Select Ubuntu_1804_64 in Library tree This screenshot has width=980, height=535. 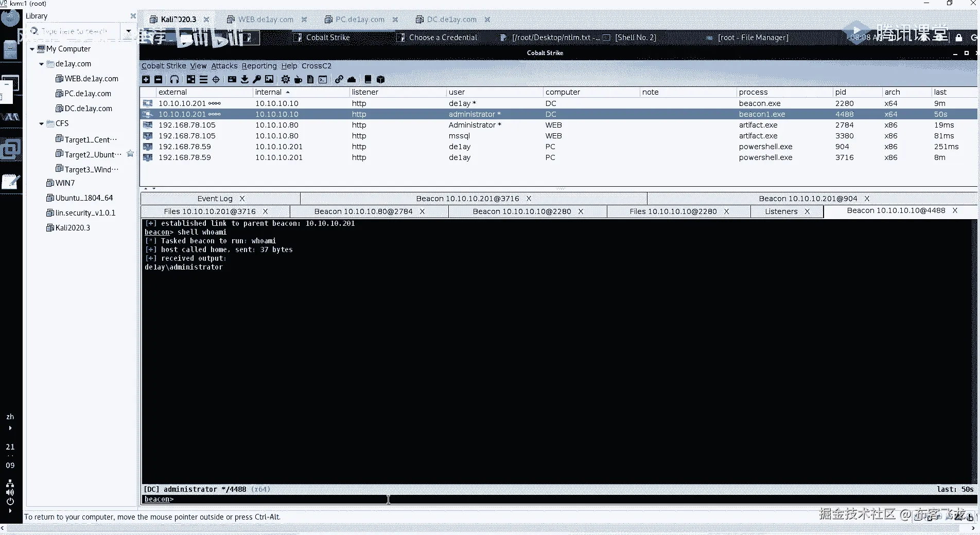(84, 198)
